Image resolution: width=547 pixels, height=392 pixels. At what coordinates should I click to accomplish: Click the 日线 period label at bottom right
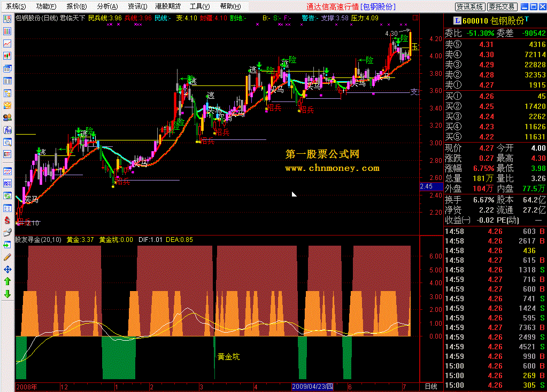coord(431,387)
